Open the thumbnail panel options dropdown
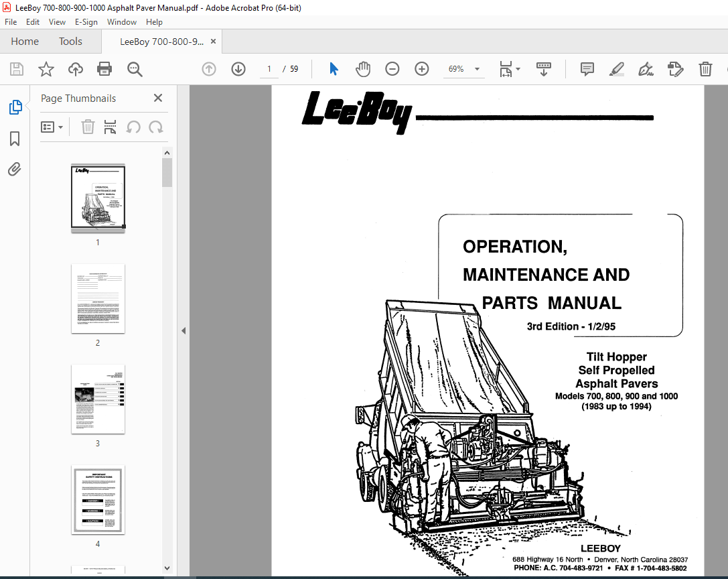The image size is (728, 579). pyautogui.click(x=52, y=127)
